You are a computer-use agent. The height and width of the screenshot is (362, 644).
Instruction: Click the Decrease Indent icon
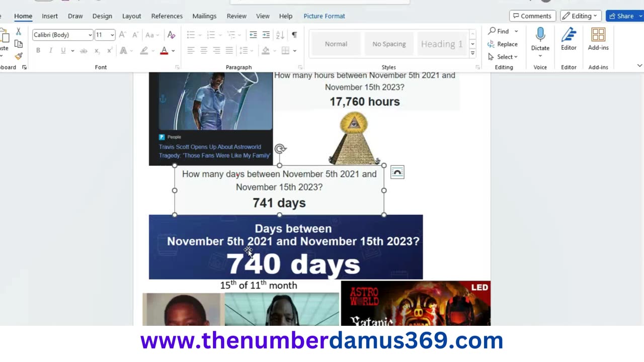[253, 35]
